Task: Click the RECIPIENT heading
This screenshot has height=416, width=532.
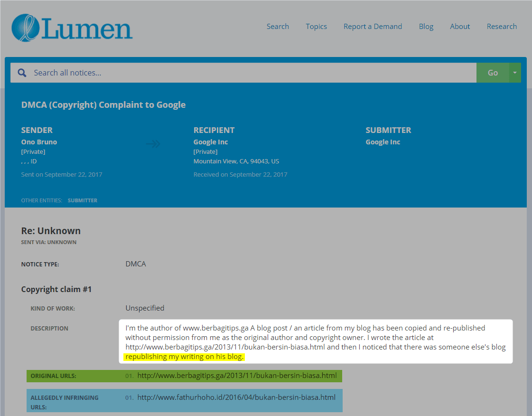Action: [x=214, y=130]
